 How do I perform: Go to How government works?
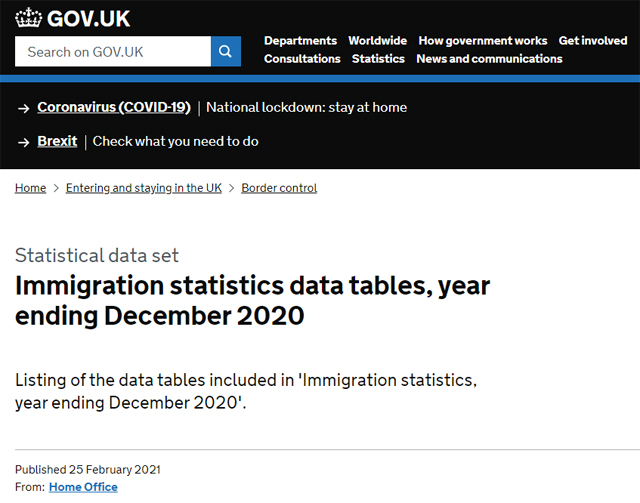483,41
